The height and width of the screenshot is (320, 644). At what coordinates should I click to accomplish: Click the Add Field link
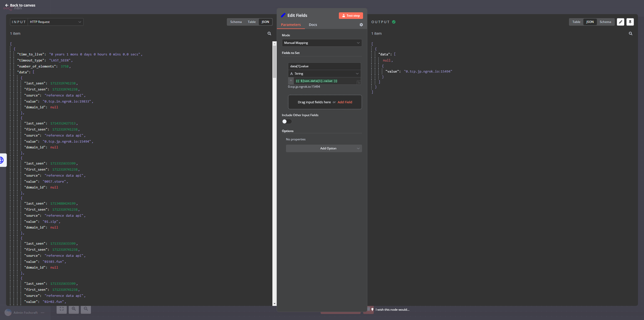(345, 102)
